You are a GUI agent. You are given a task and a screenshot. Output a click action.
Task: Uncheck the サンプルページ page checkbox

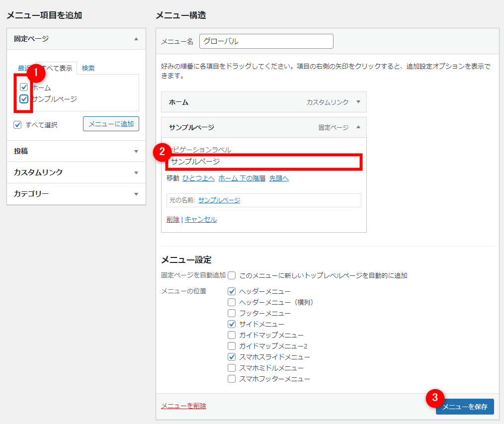click(x=23, y=99)
